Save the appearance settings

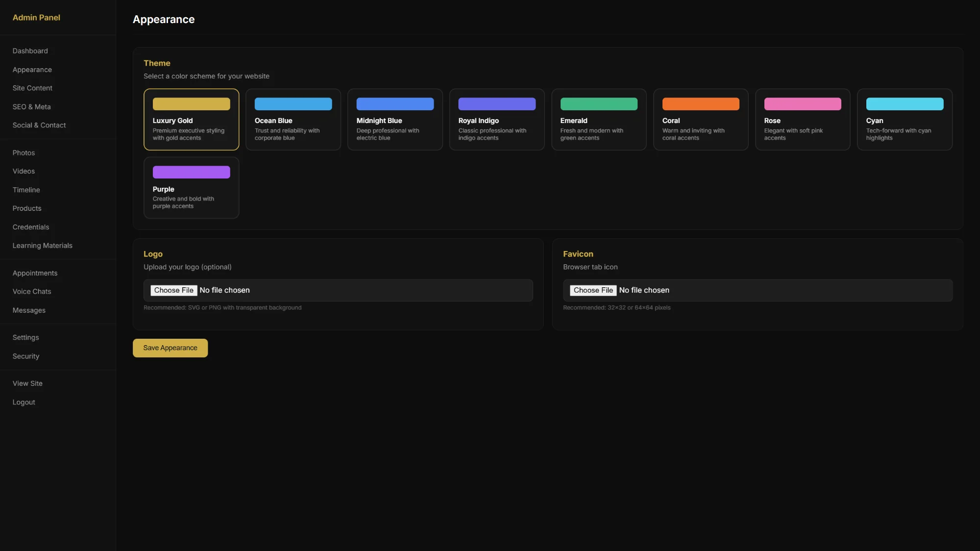(170, 348)
